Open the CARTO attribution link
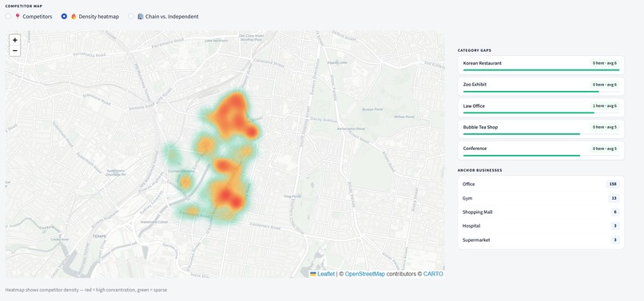Image resolution: width=644 pixels, height=301 pixels. pos(433,274)
